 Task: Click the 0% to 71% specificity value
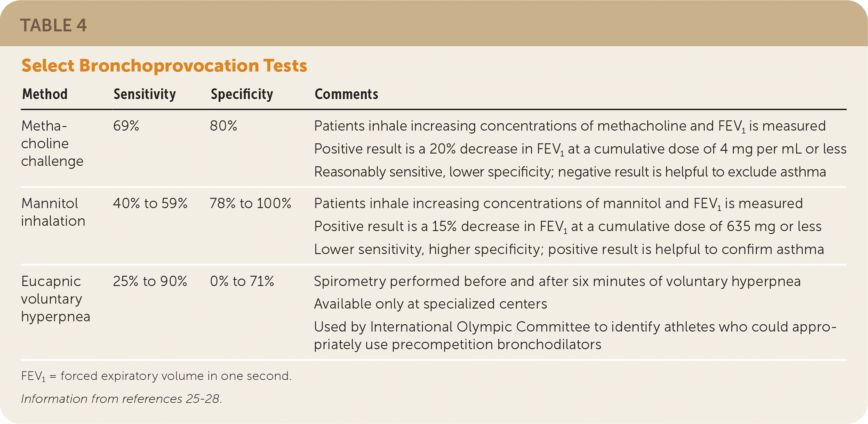pyautogui.click(x=242, y=281)
